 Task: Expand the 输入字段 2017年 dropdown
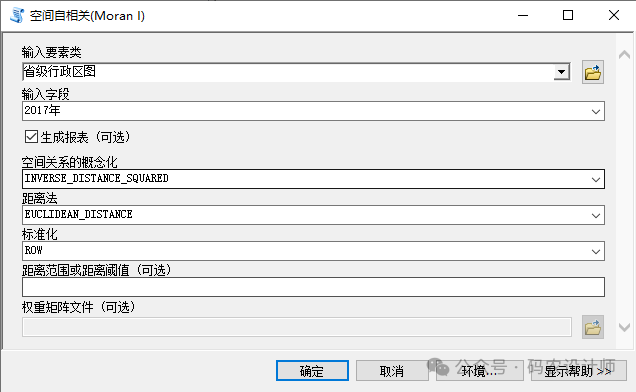pyautogui.click(x=595, y=111)
